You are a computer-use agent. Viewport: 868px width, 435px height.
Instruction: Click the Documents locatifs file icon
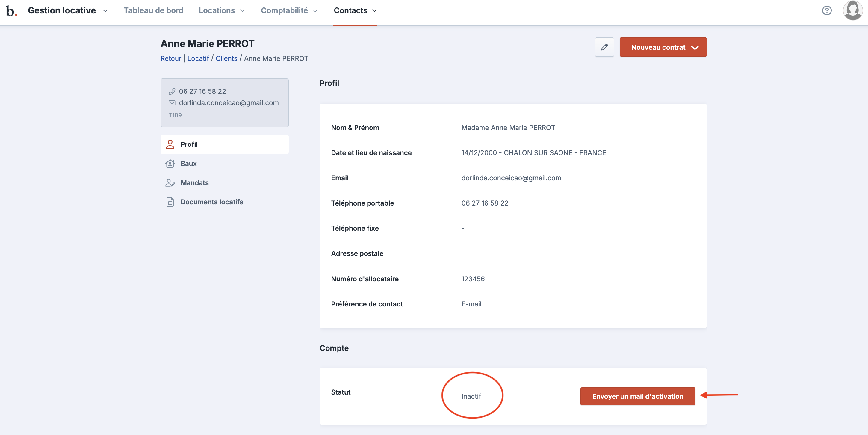pyautogui.click(x=170, y=202)
